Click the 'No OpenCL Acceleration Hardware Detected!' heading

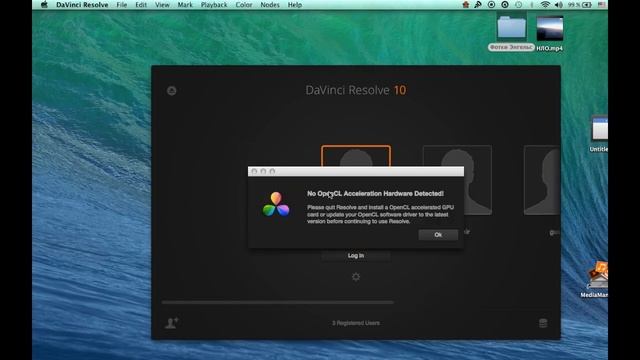[x=375, y=193]
